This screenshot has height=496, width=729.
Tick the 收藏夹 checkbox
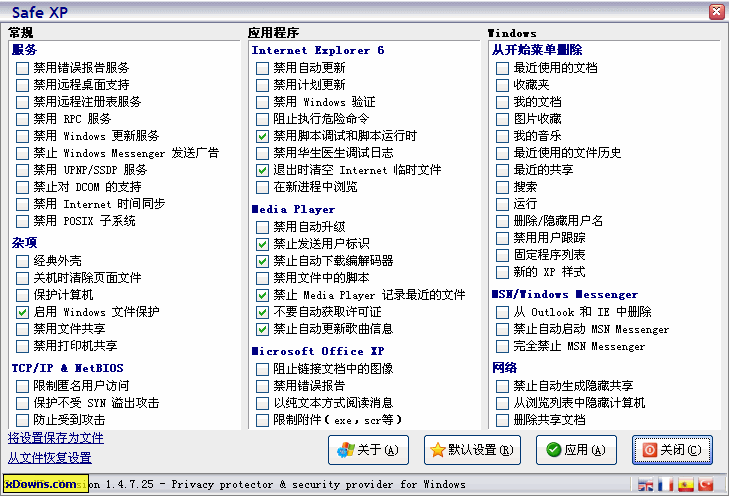[502, 85]
